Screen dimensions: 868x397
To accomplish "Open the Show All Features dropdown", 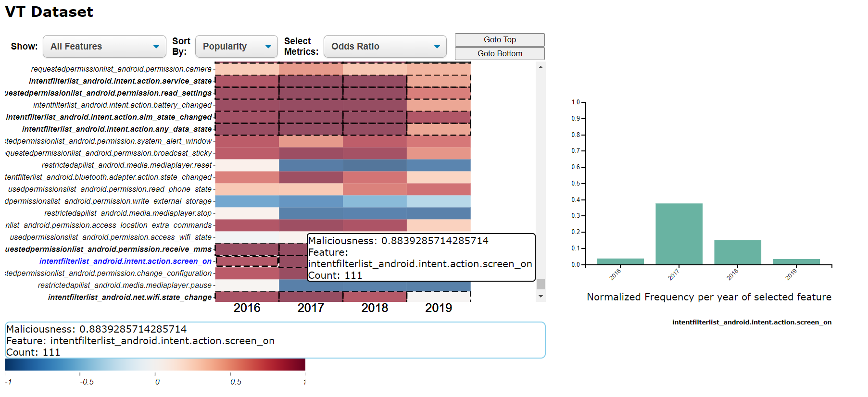I will click(x=104, y=47).
